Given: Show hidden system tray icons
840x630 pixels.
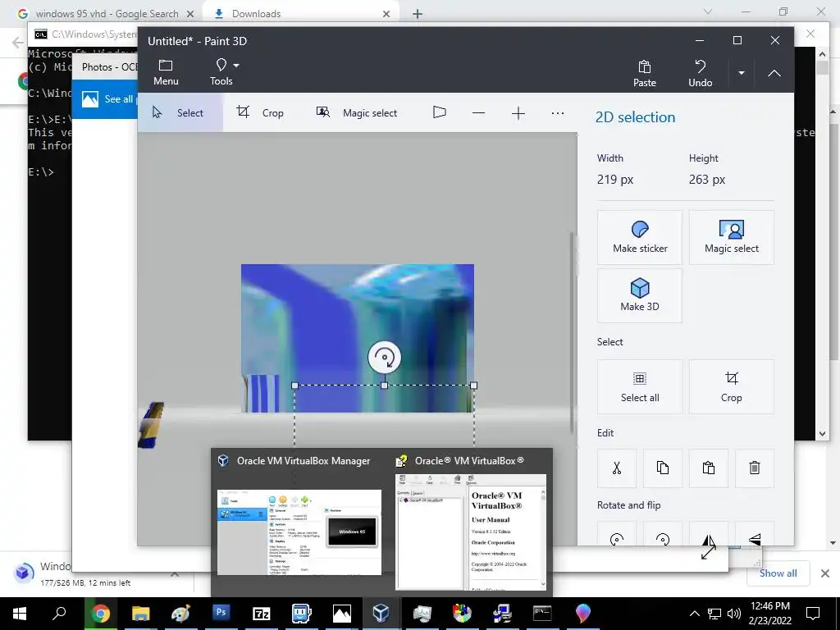Looking at the screenshot, I should 694,614.
